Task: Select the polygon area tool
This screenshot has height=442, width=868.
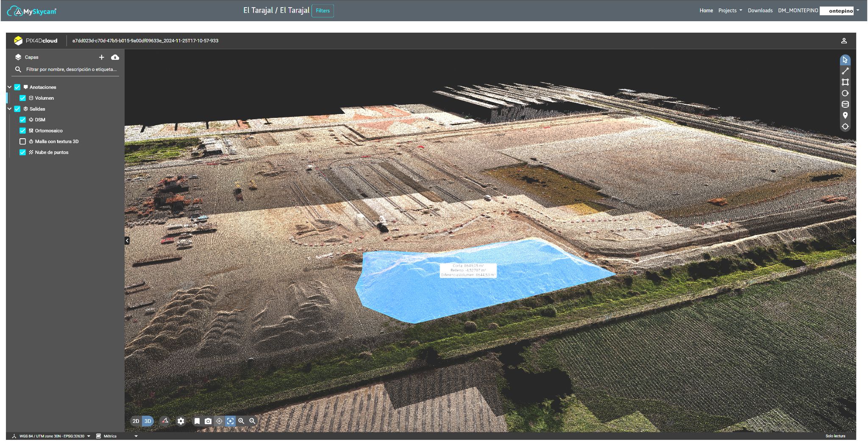Action: click(845, 82)
